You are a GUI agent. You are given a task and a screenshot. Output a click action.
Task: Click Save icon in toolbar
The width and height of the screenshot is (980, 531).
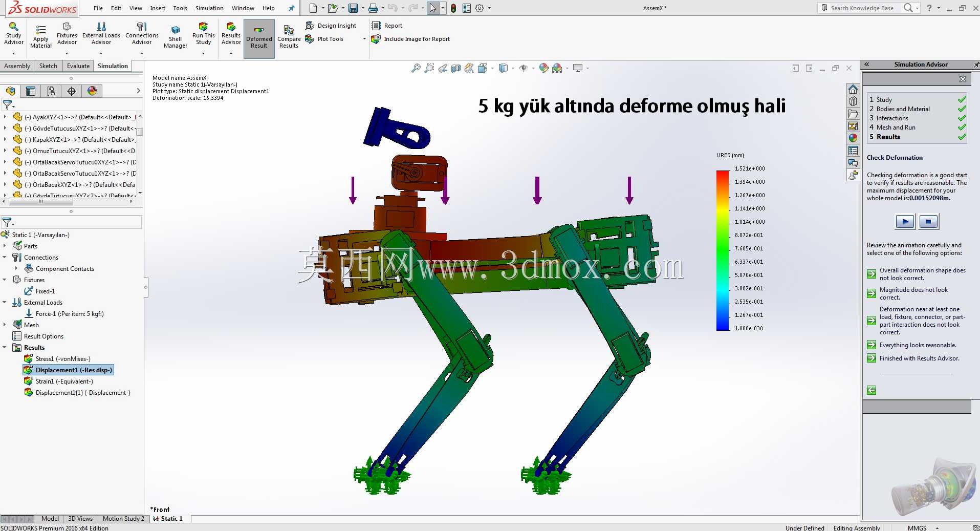coord(353,8)
